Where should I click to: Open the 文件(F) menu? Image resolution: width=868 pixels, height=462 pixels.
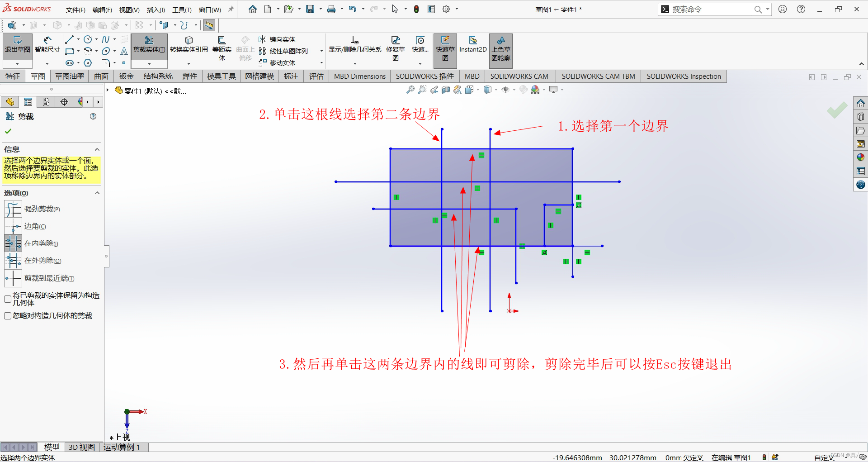75,10
